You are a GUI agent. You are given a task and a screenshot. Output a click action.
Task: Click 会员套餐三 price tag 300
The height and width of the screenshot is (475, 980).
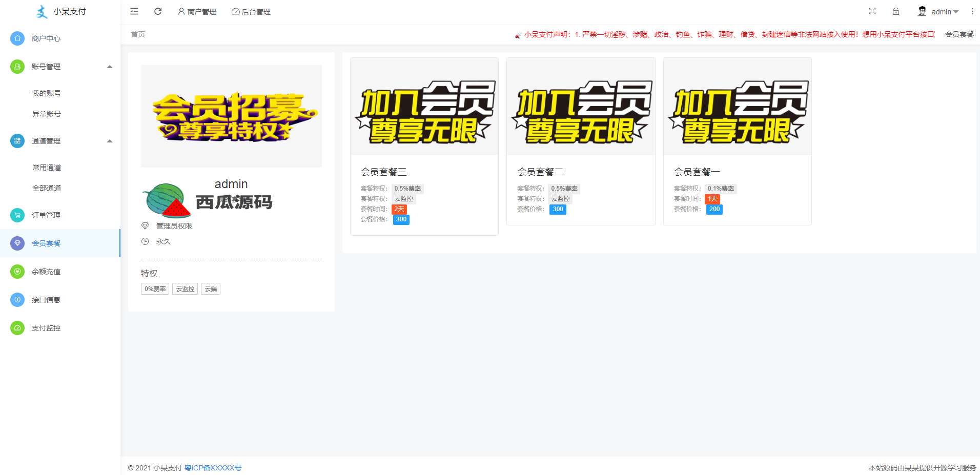point(401,219)
